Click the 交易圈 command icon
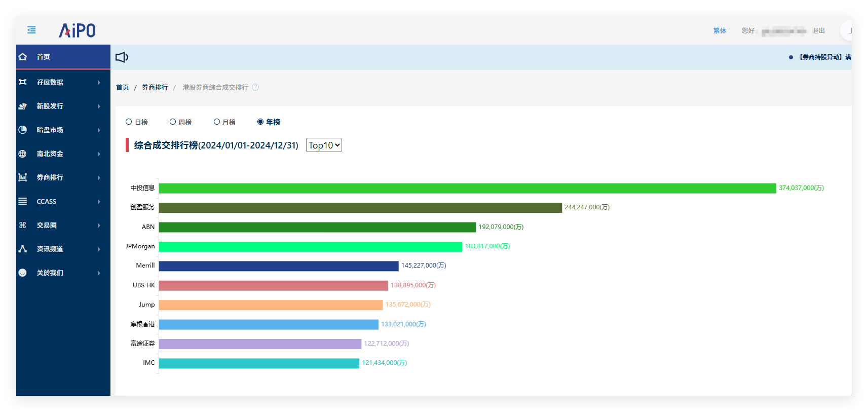 tap(23, 225)
